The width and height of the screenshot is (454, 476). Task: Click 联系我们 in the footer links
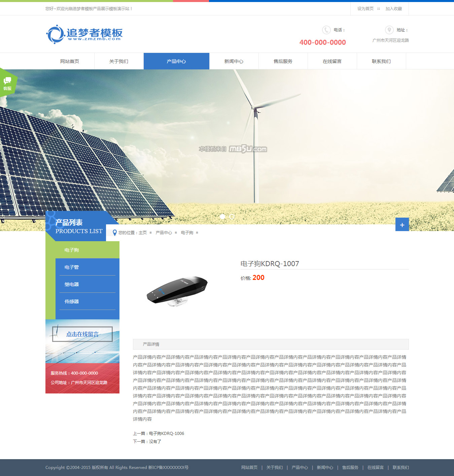[x=400, y=468]
